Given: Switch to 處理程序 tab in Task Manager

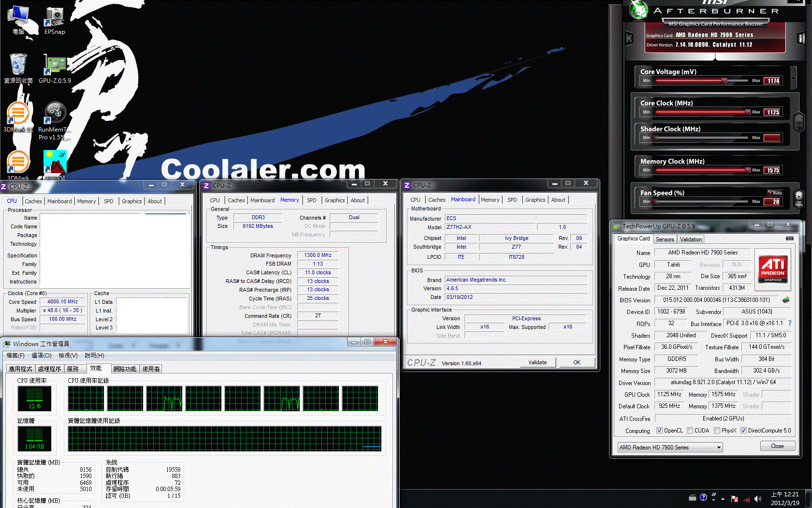Looking at the screenshot, I should 50,369.
